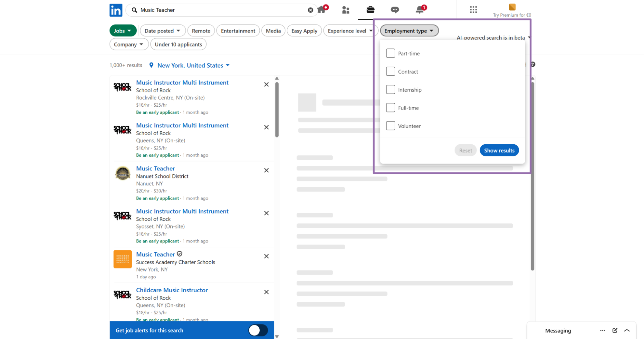
Task: Change the New York, United States location
Action: coord(193,65)
